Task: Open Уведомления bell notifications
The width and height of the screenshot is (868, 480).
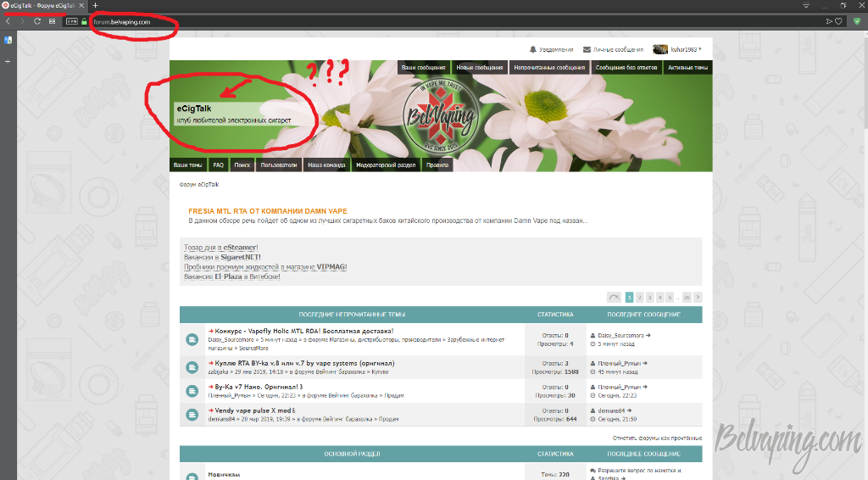Action: point(551,49)
